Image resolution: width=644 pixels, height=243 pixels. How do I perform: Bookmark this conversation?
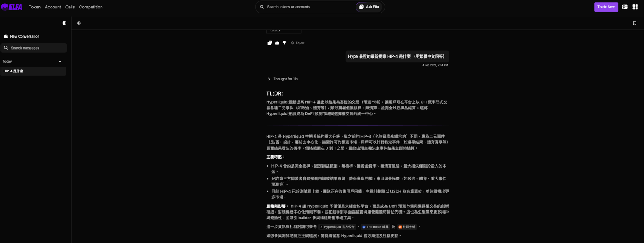tap(635, 23)
